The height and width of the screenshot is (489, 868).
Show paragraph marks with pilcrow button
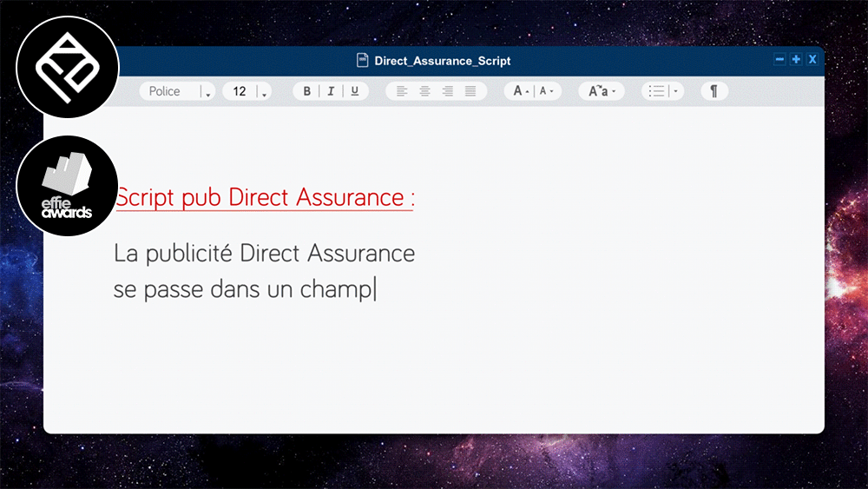coord(714,91)
